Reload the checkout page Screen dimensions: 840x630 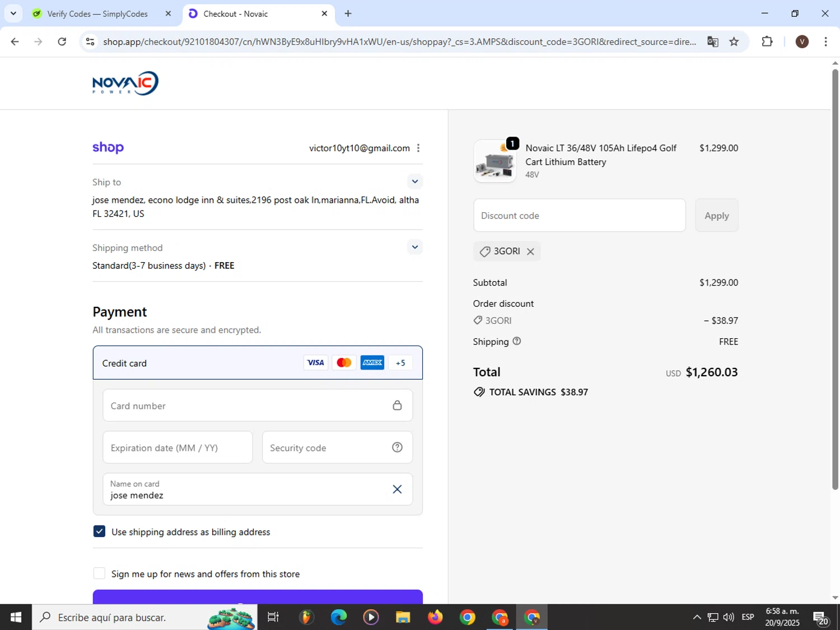(x=62, y=41)
